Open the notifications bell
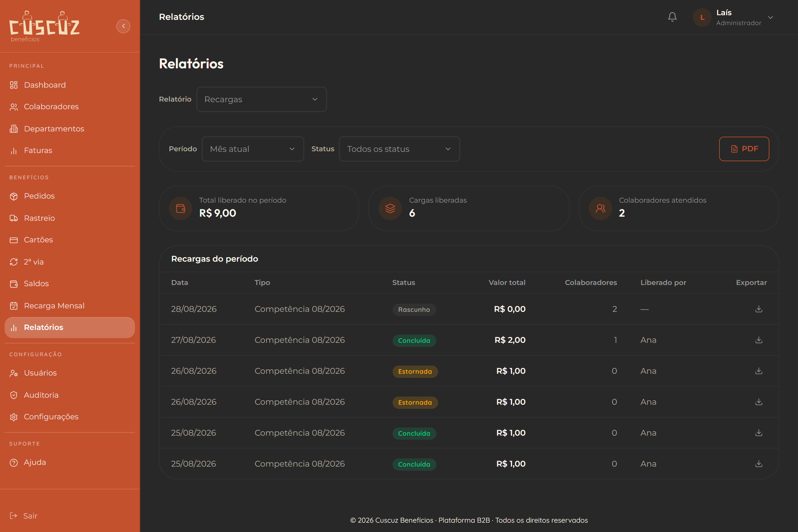798x532 pixels. [672, 17]
